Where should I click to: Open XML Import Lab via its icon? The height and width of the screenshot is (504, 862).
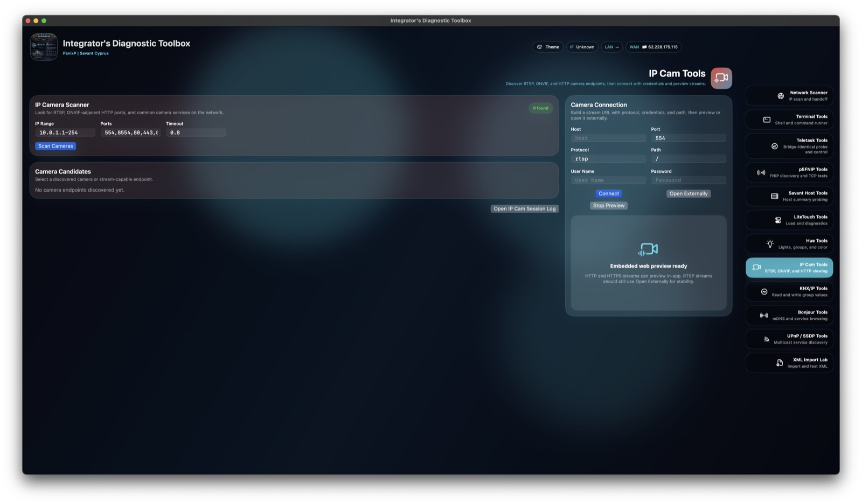pos(780,362)
